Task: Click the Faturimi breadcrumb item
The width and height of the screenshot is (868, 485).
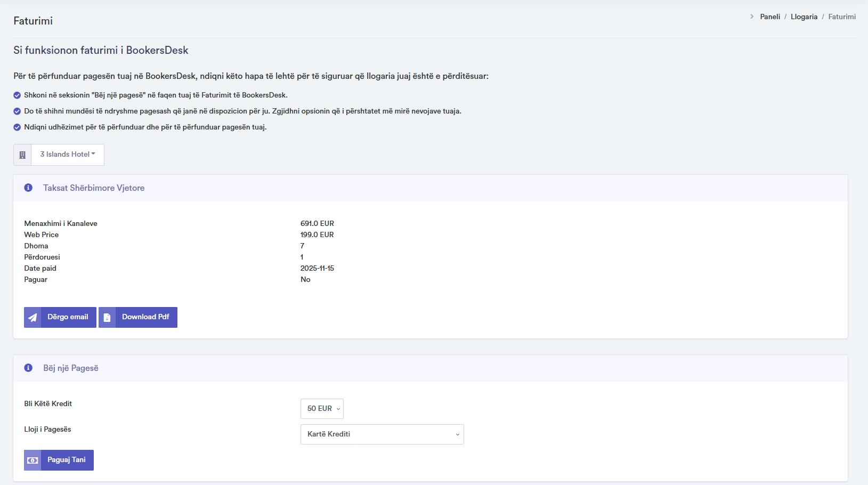Action: [x=842, y=17]
